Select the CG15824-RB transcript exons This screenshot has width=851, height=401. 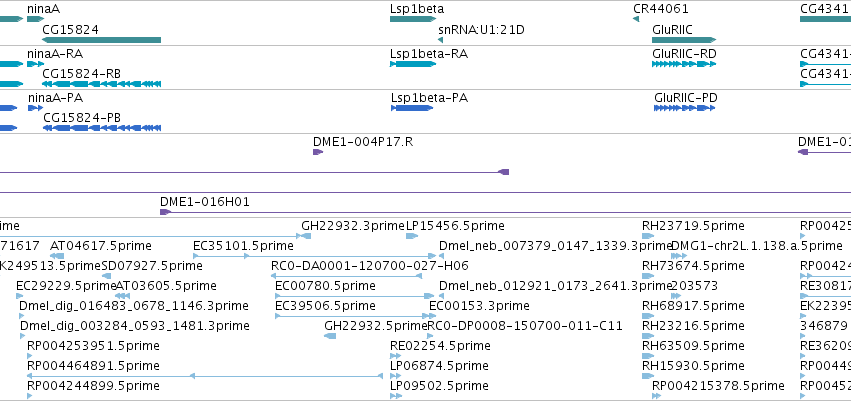(101, 84)
